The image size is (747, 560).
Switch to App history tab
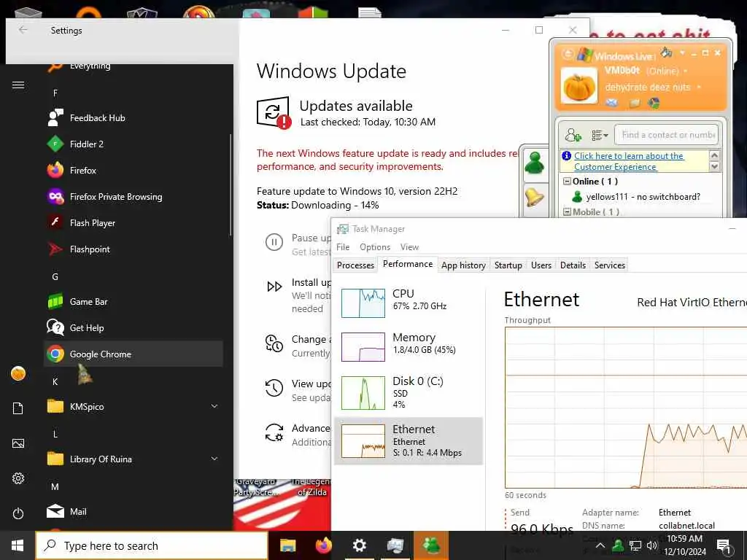point(463,265)
